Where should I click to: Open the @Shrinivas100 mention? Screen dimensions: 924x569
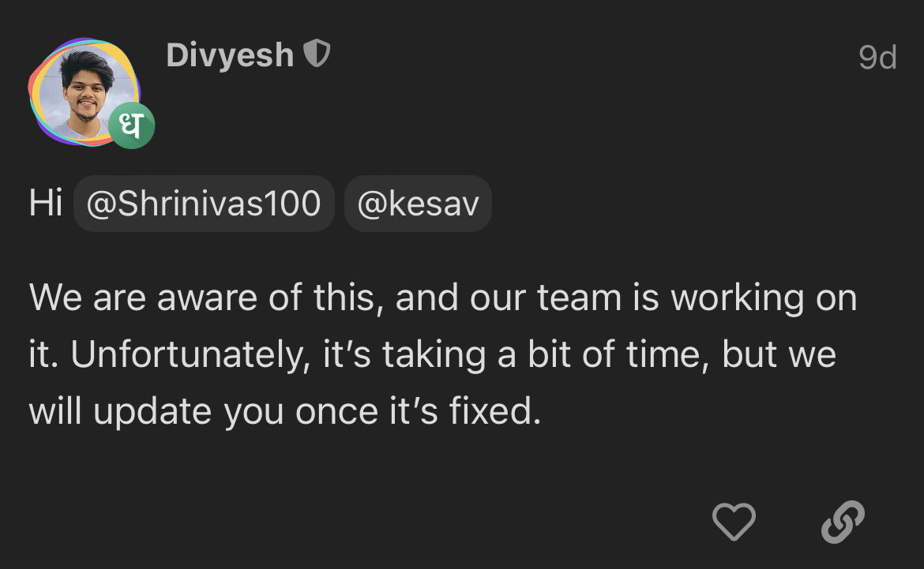[x=204, y=204]
